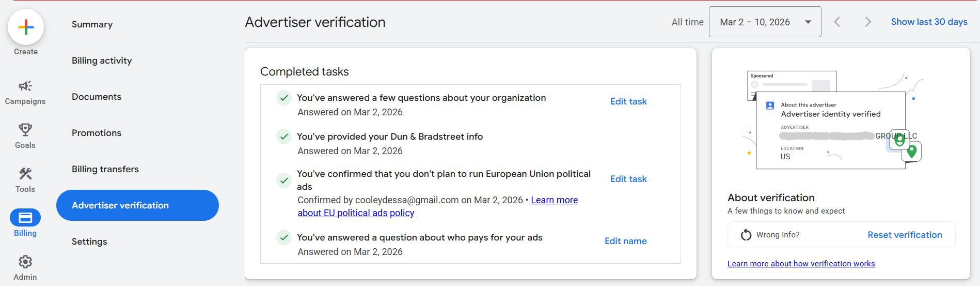
Task: Click Show last 30 days
Action: click(x=929, y=22)
